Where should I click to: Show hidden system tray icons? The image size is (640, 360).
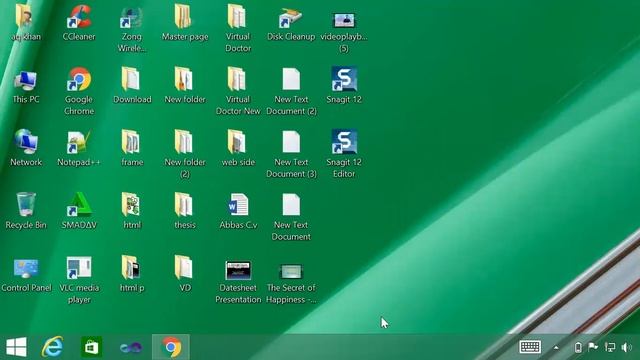point(556,348)
